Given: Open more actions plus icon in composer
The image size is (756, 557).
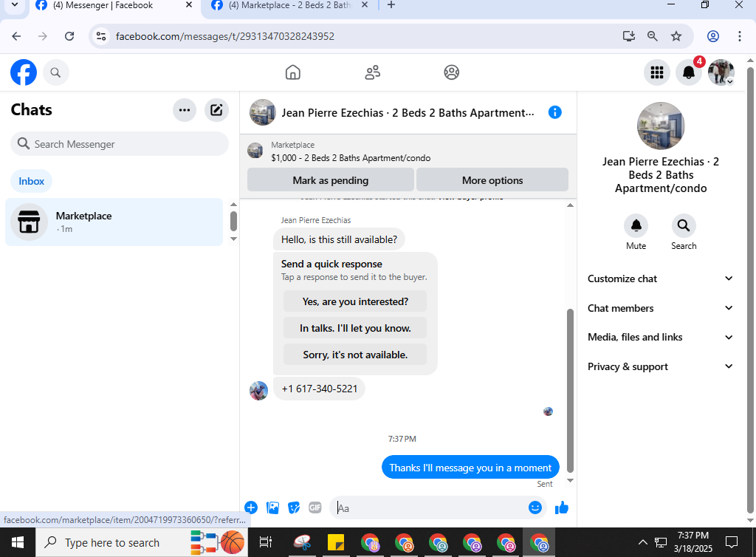Looking at the screenshot, I should click(251, 508).
